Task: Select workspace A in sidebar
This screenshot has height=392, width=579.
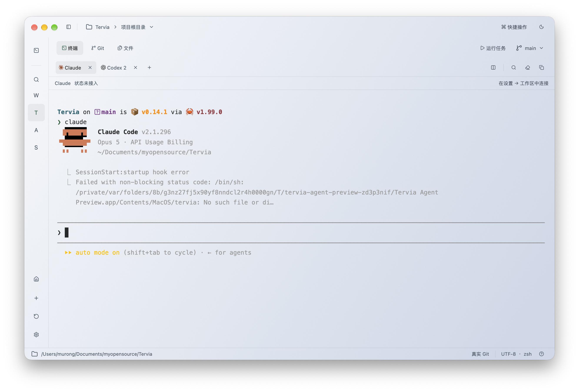Action: click(36, 130)
